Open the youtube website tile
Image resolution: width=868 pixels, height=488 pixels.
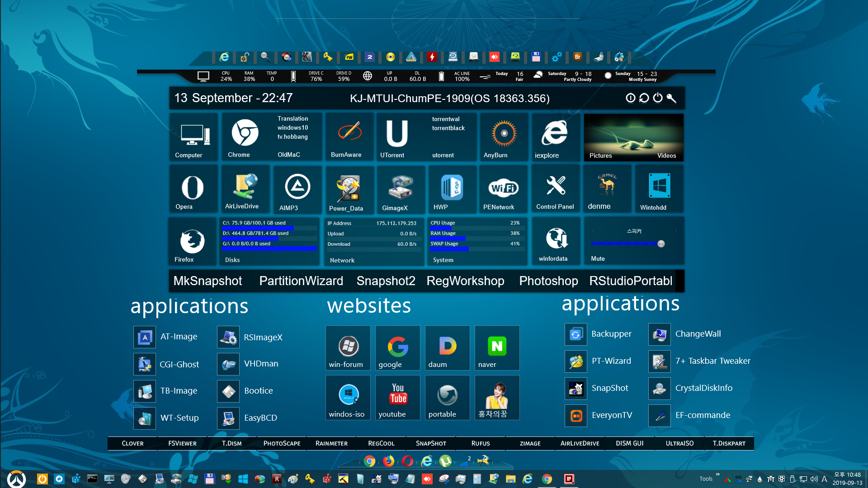[x=397, y=398]
